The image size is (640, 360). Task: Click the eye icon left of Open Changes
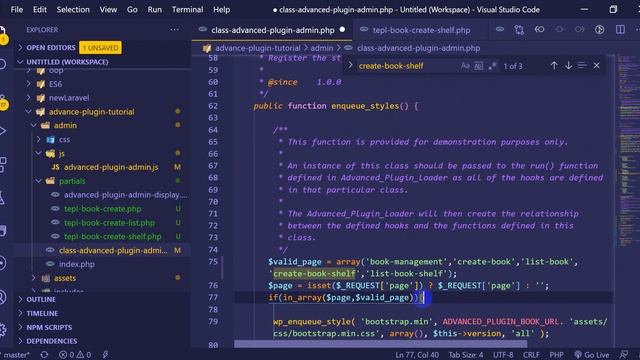[500, 30]
